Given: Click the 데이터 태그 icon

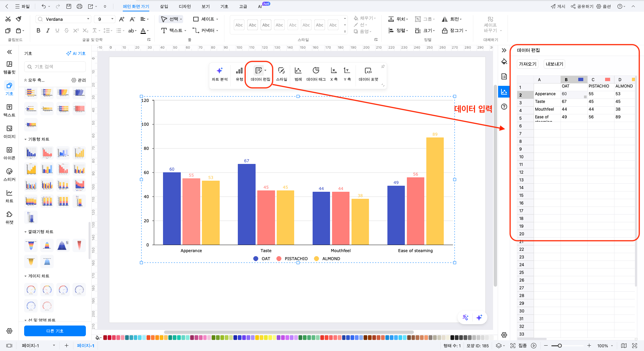Looking at the screenshot, I should [316, 74].
